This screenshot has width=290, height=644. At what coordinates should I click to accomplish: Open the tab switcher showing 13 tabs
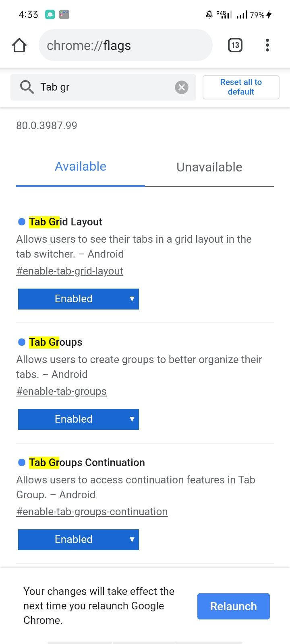pos(235,45)
